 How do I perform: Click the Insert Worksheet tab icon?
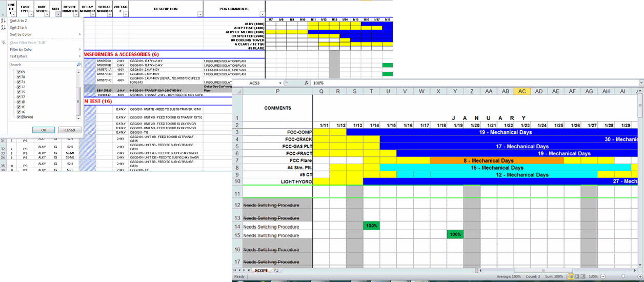point(276,270)
